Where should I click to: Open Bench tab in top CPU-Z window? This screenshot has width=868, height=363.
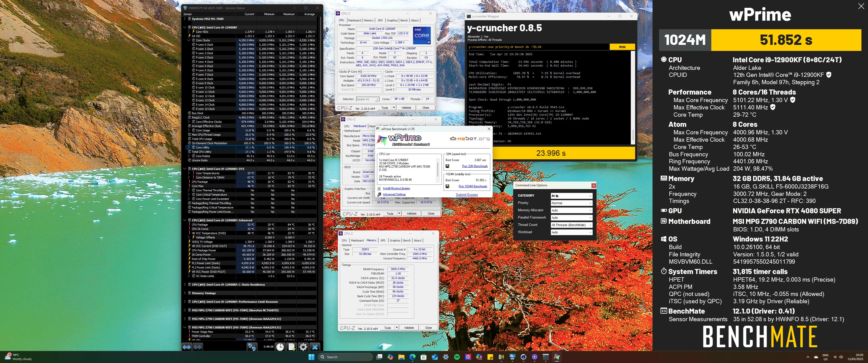click(x=404, y=20)
